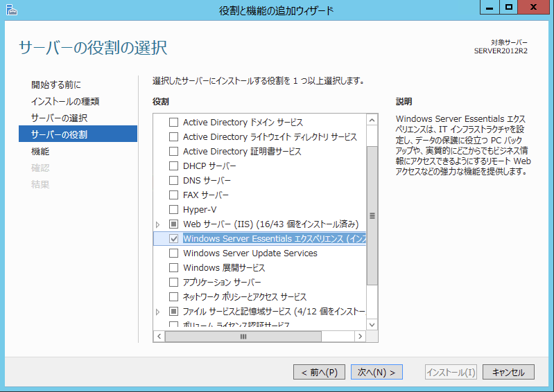Click the horizontal scroll left arrow

coord(159,337)
